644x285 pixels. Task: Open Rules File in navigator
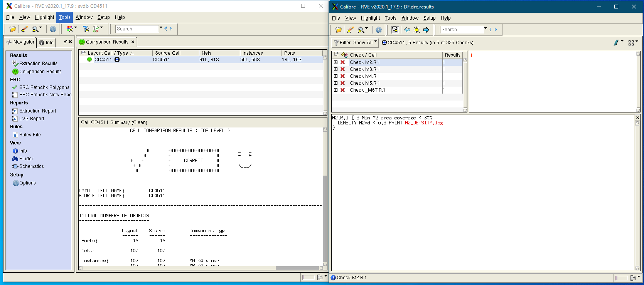26,135
